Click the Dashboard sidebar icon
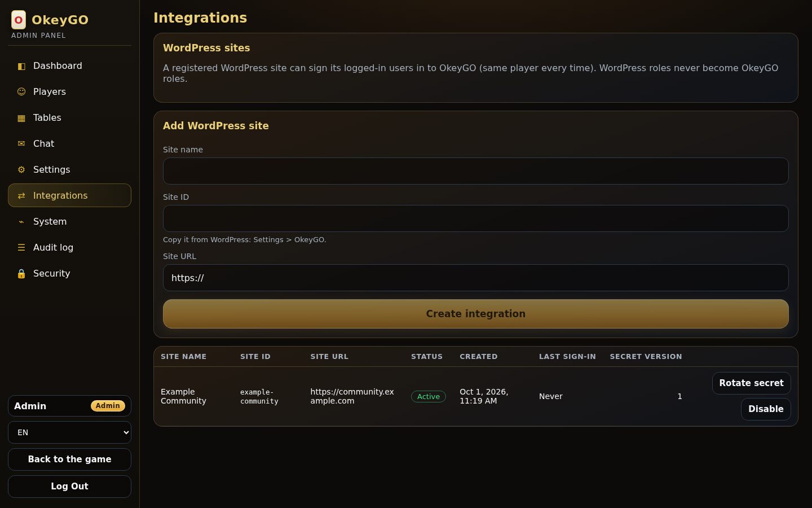Image resolution: width=812 pixels, height=508 pixels. (x=21, y=66)
